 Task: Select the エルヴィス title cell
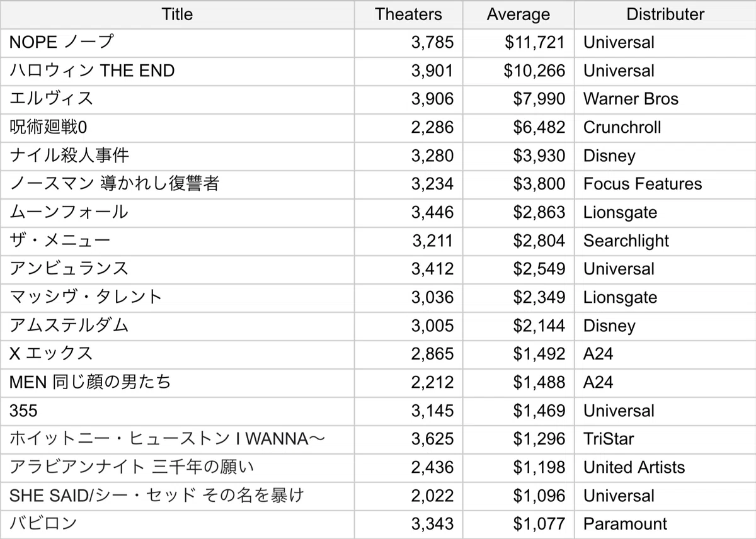click(177, 99)
